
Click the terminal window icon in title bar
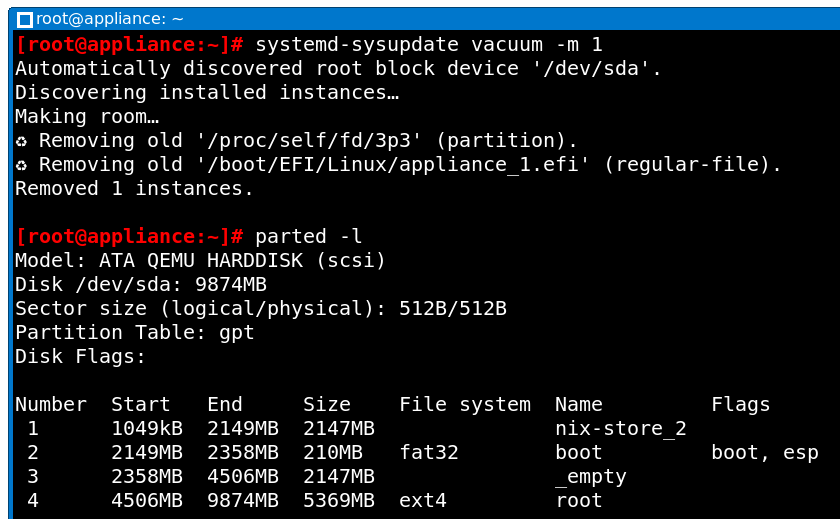click(x=25, y=20)
